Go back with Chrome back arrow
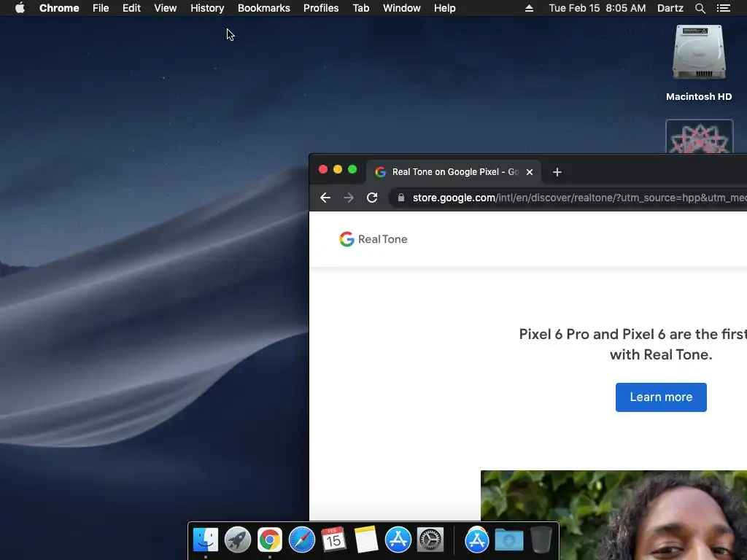 [x=325, y=198]
